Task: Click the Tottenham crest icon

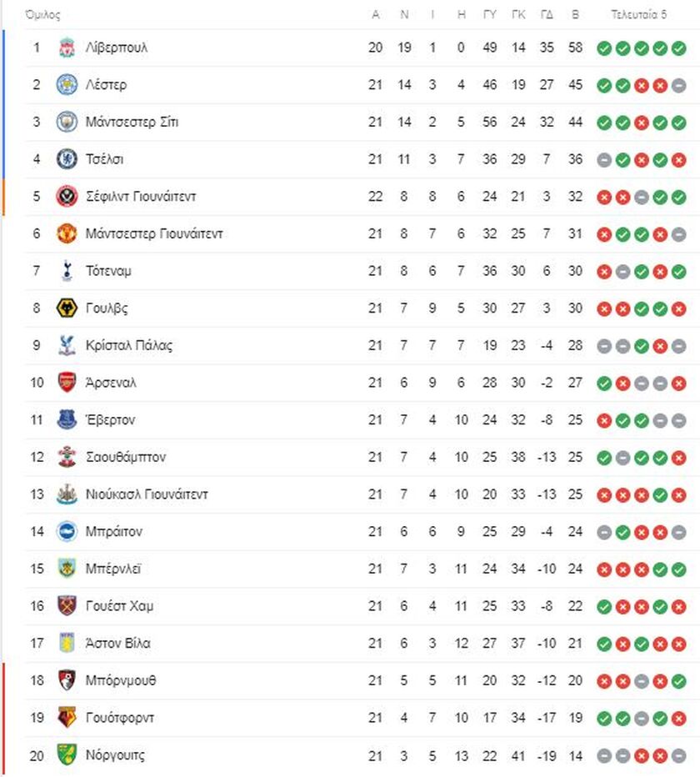Action: (x=67, y=271)
